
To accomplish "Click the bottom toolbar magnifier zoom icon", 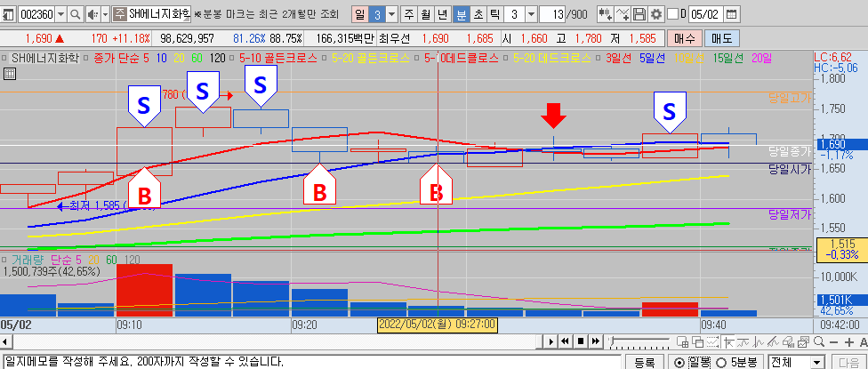I will tap(819, 342).
